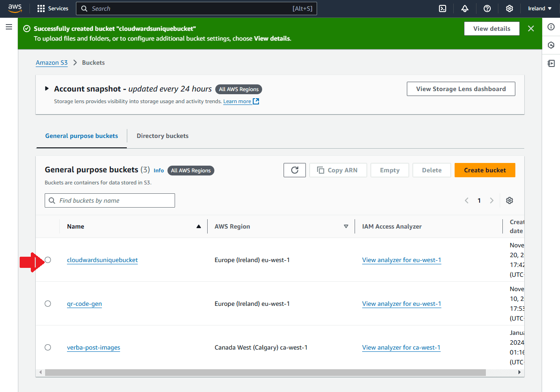Select the verba-post-images radio button
This screenshot has width=560, height=392.
48,347
